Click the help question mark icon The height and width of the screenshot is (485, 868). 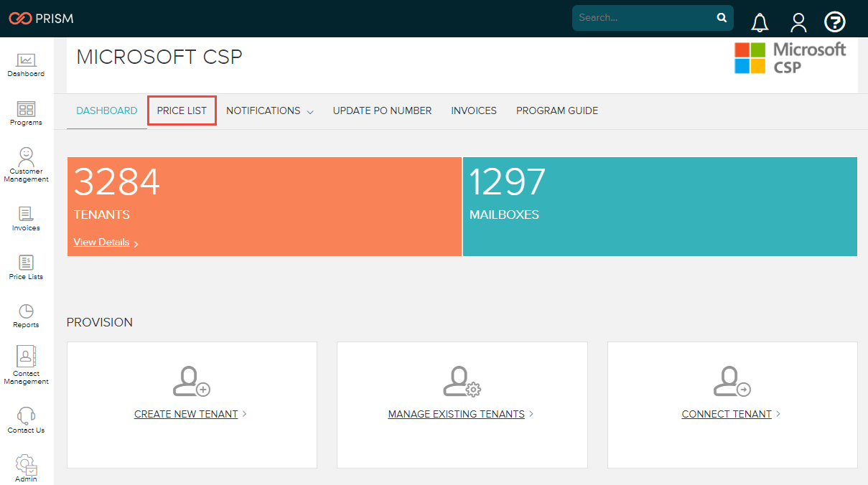point(834,22)
